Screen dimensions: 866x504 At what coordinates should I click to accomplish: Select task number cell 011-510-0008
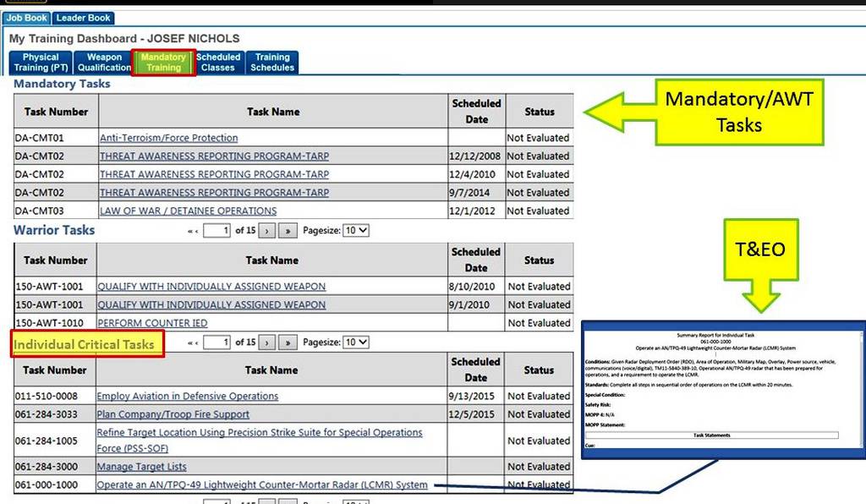click(x=55, y=397)
